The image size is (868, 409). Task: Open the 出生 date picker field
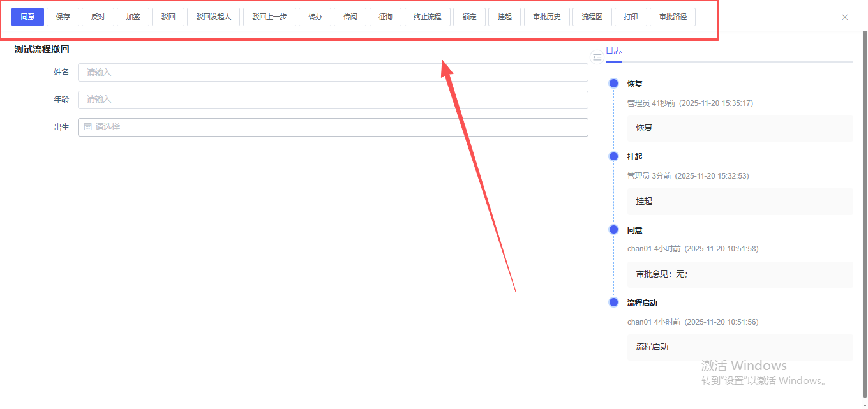(x=333, y=127)
